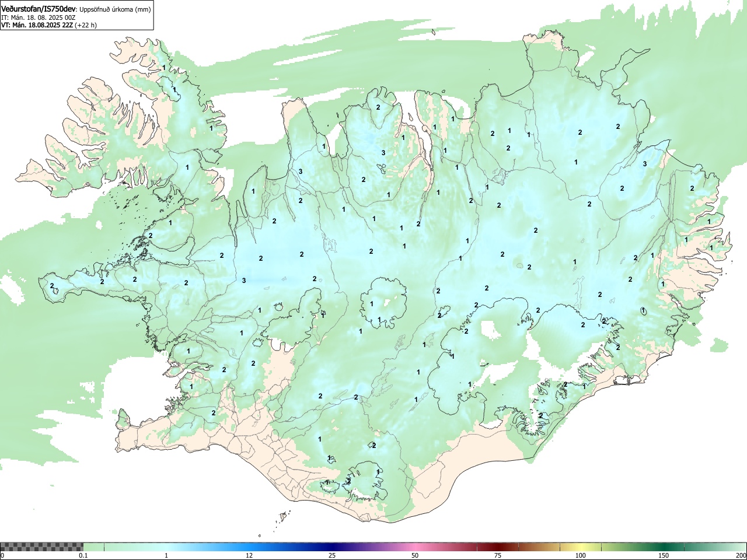Click the 25 label on the color scale

click(x=332, y=555)
